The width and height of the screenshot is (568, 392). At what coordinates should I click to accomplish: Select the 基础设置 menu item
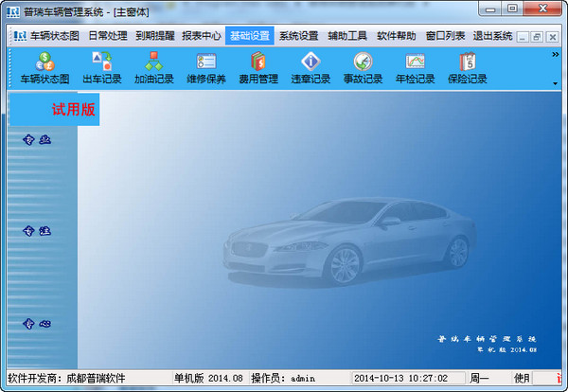click(250, 36)
